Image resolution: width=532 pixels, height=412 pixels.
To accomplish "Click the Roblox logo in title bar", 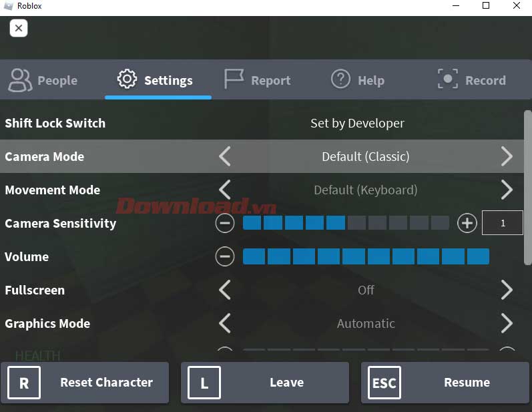I will coord(8,6).
